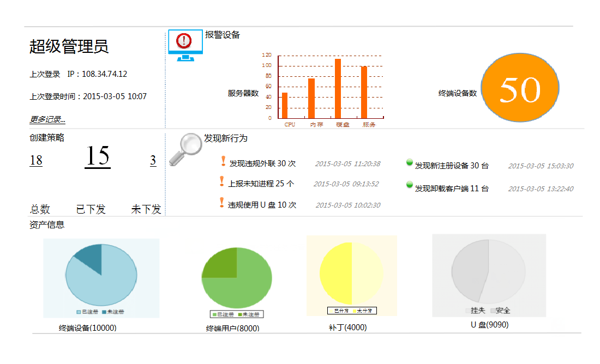The height and width of the screenshot is (364, 600).
Task: Click 已注册 legend swatch under blue pie
Action: coord(79,312)
